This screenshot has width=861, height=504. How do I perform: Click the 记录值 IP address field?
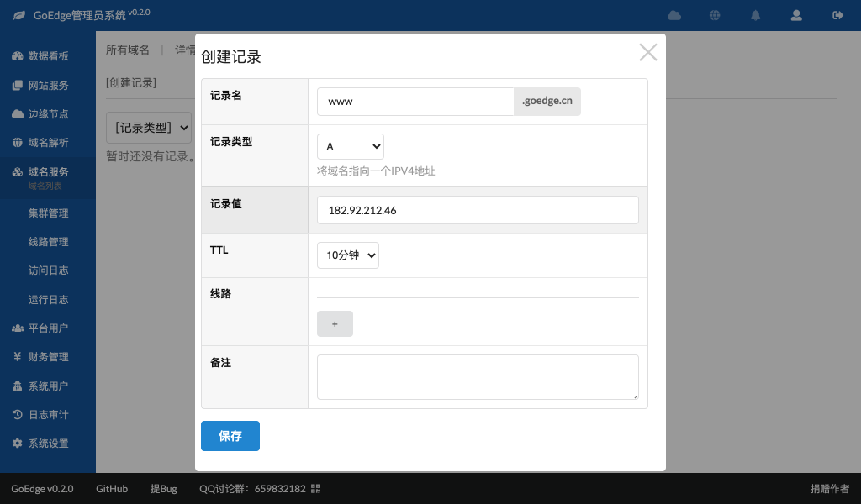(477, 210)
